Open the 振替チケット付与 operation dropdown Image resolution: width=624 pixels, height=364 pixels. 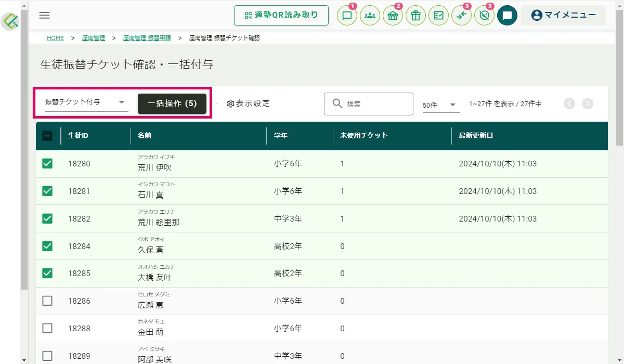click(x=86, y=102)
